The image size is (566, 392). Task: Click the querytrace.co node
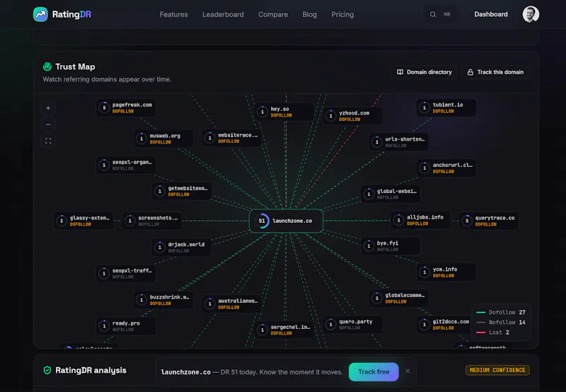489,221
